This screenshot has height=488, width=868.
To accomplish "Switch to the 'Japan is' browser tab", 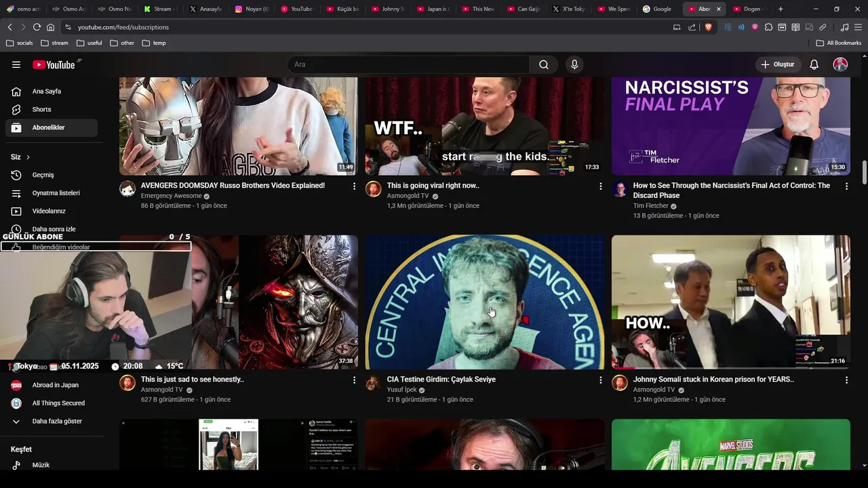I will pyautogui.click(x=433, y=9).
